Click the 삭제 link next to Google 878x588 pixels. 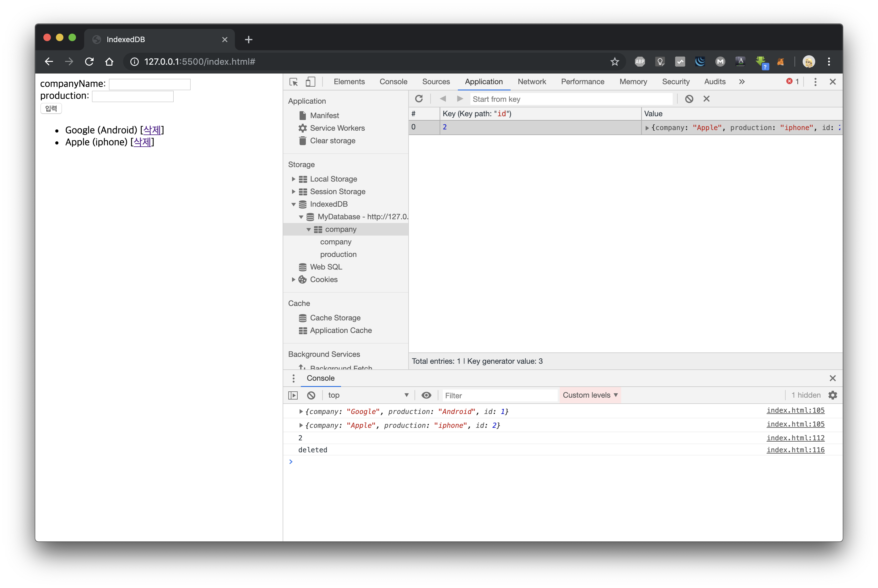point(152,130)
